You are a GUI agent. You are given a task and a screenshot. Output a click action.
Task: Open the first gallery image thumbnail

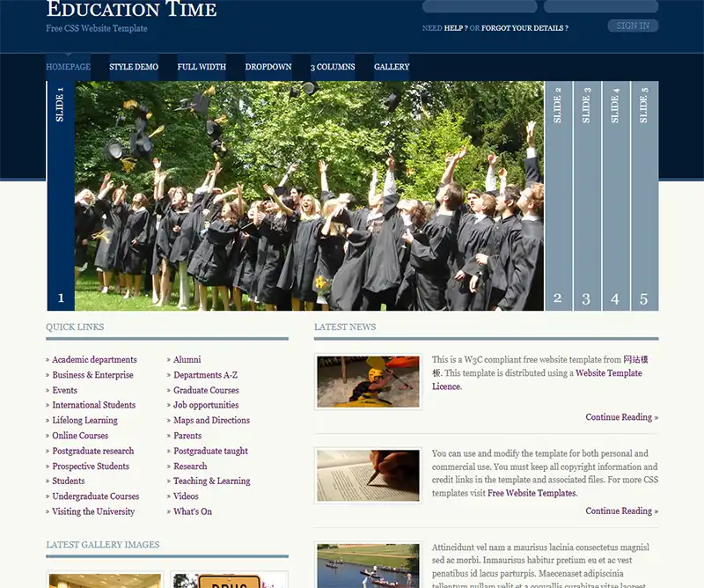(105, 581)
